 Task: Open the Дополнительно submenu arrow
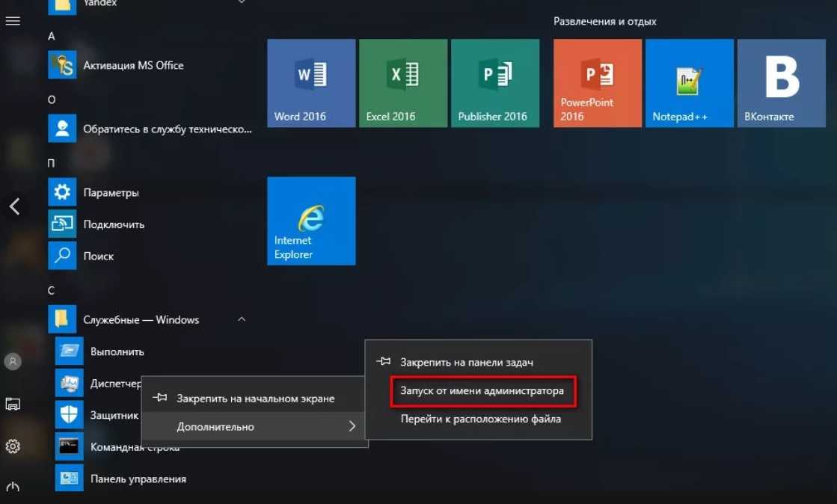click(352, 426)
